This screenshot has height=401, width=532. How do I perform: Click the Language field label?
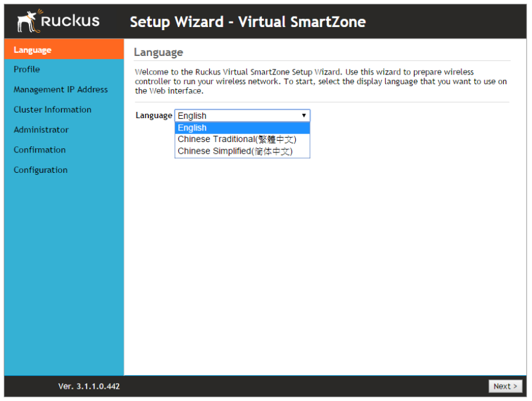(x=154, y=116)
